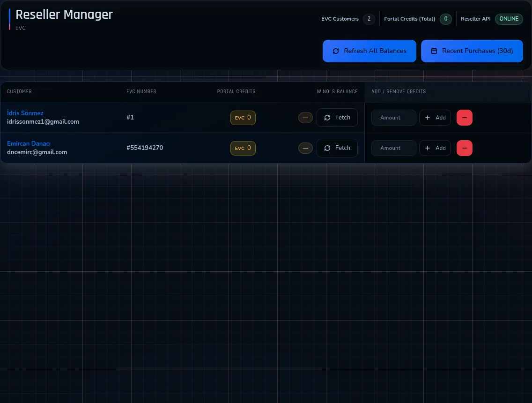Click the Portal Credits column header
The image size is (532, 403).
click(236, 92)
